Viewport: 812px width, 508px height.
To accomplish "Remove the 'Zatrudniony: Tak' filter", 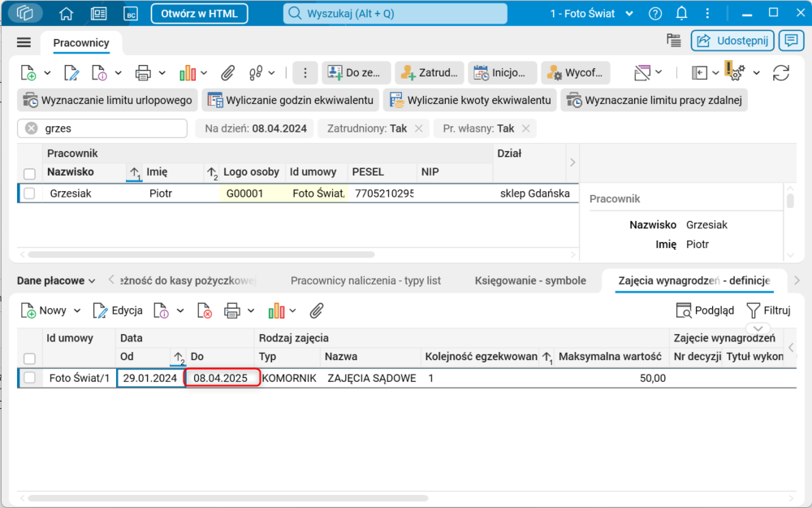I will [419, 128].
